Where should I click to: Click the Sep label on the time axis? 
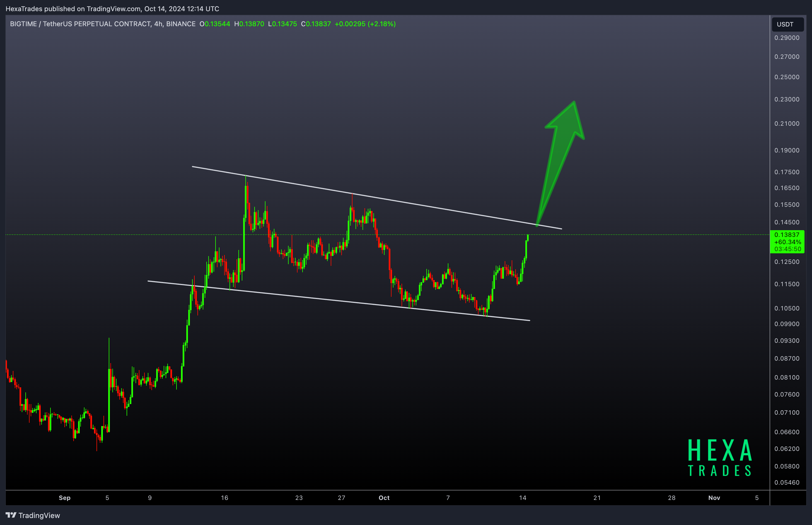(x=64, y=498)
